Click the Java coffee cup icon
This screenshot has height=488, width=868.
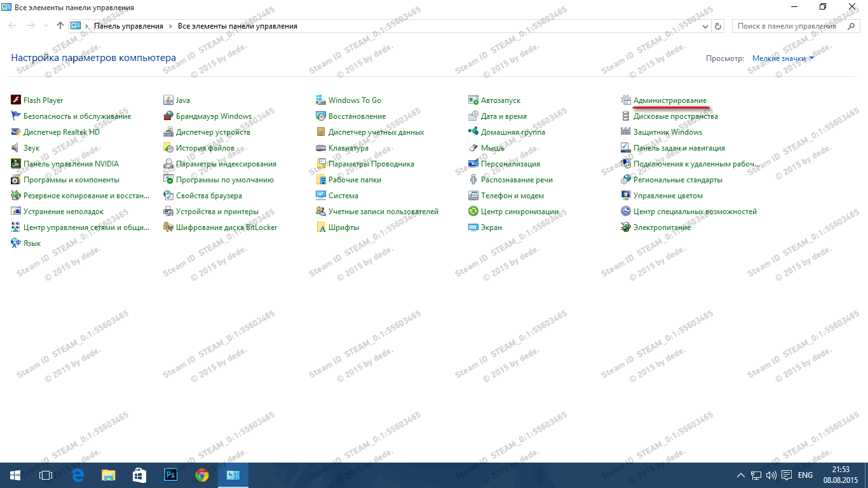(x=168, y=100)
